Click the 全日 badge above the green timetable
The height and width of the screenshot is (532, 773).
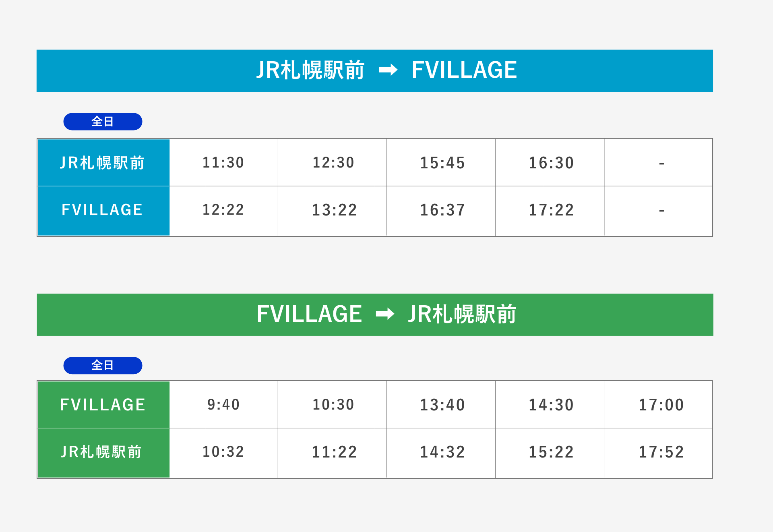pyautogui.click(x=103, y=365)
